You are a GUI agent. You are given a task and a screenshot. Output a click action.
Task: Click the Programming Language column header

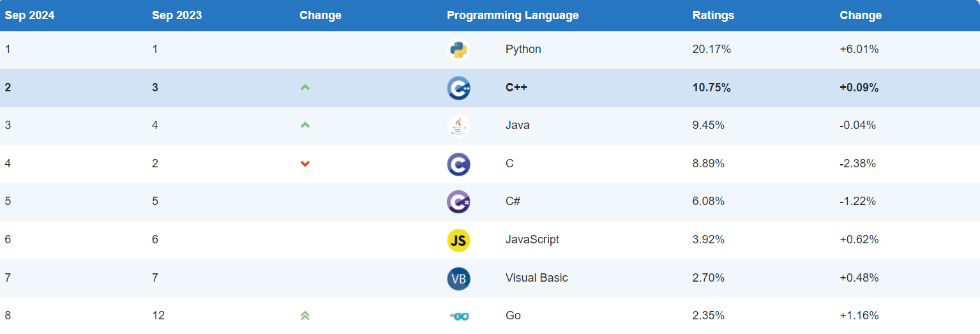coord(513,15)
